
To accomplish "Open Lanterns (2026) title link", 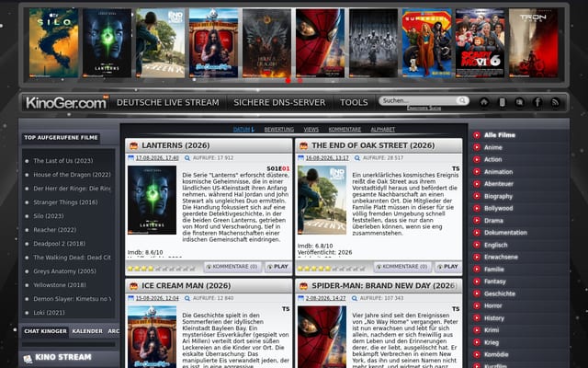I will click(x=175, y=145).
